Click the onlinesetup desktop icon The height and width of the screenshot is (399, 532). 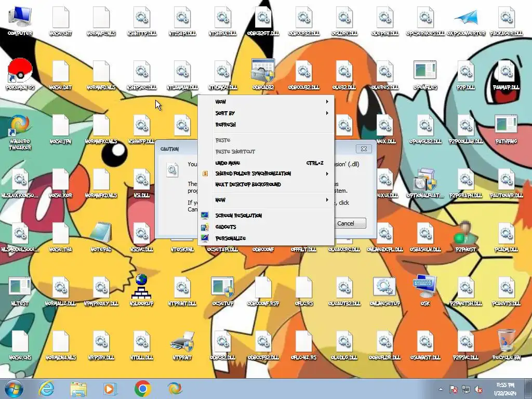tap(384, 290)
